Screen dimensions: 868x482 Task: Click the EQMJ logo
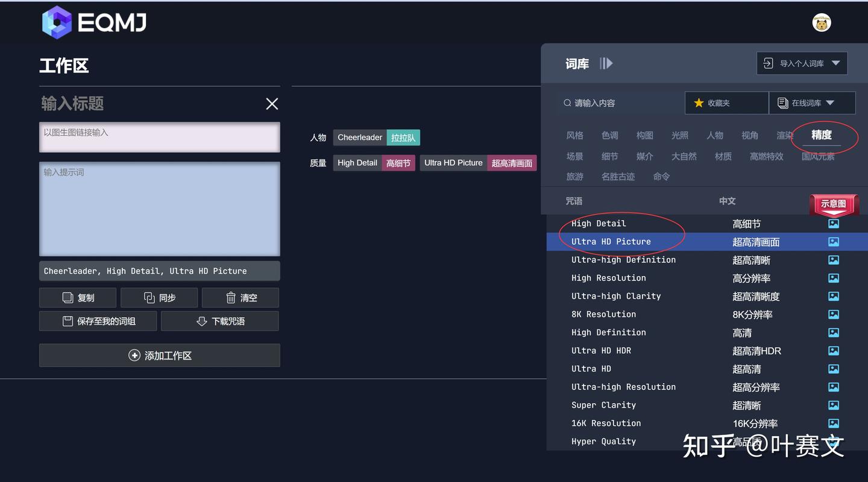(94, 22)
